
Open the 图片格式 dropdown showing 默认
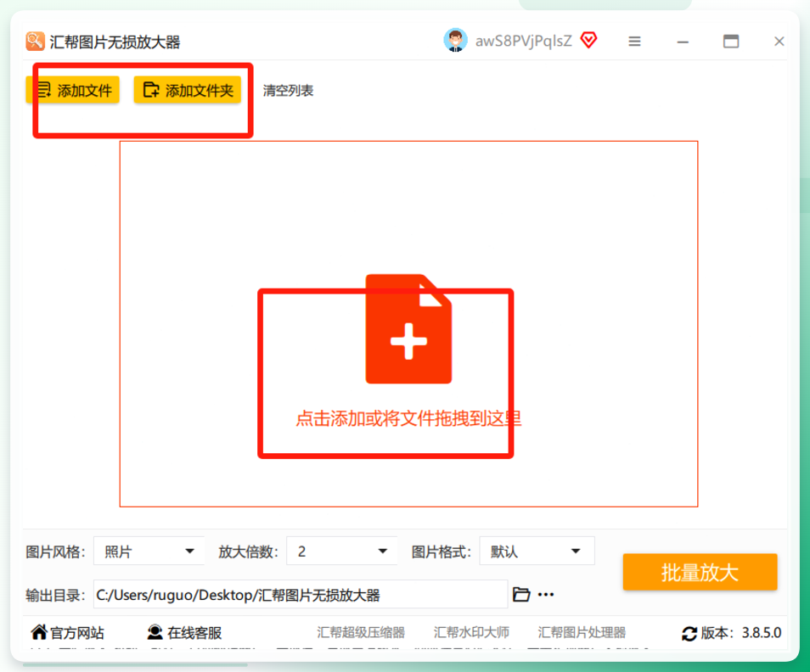(x=537, y=552)
